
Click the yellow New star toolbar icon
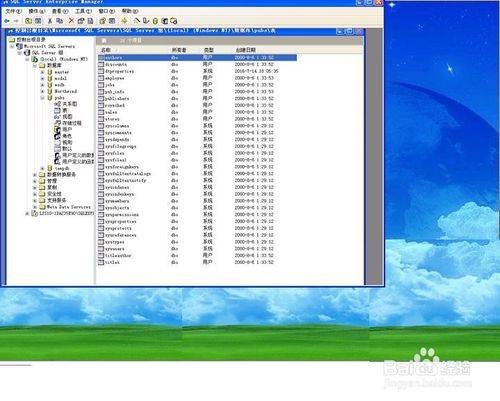[x=124, y=21]
